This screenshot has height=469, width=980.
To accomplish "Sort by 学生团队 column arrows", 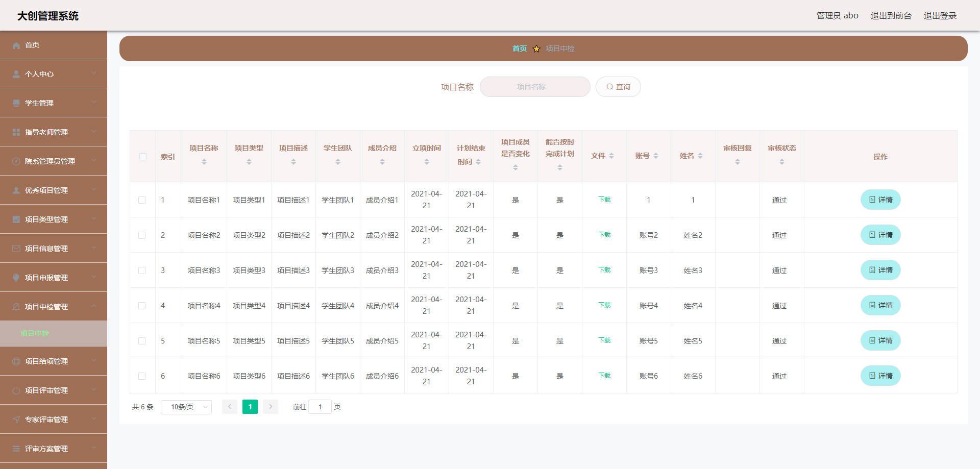I will tap(338, 162).
